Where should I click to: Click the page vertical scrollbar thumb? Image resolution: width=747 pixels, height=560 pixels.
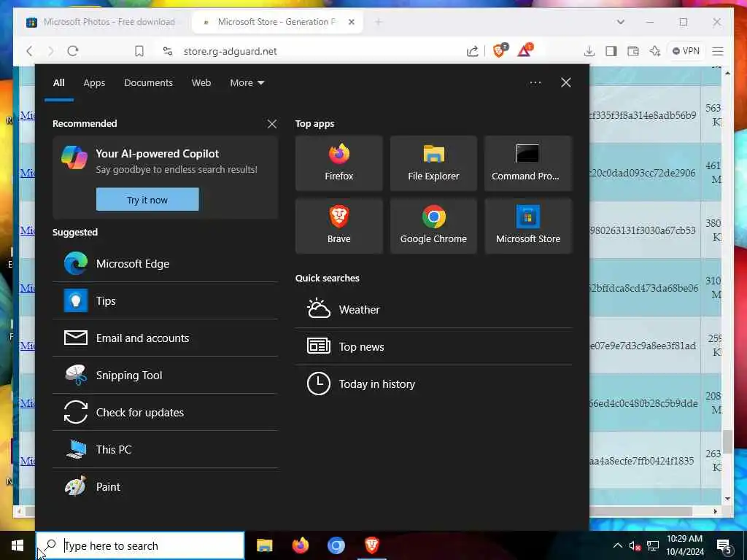(x=727, y=441)
